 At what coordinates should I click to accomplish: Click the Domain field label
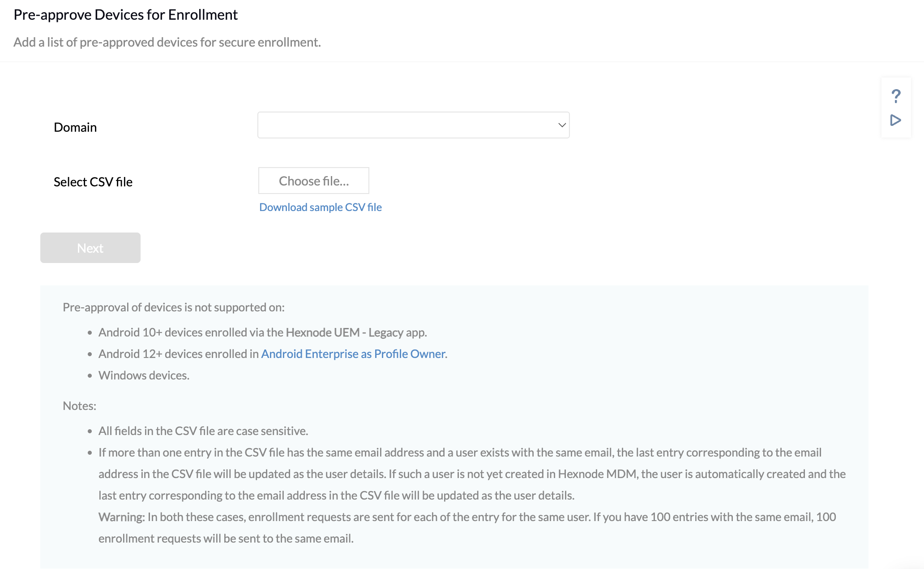[75, 127]
